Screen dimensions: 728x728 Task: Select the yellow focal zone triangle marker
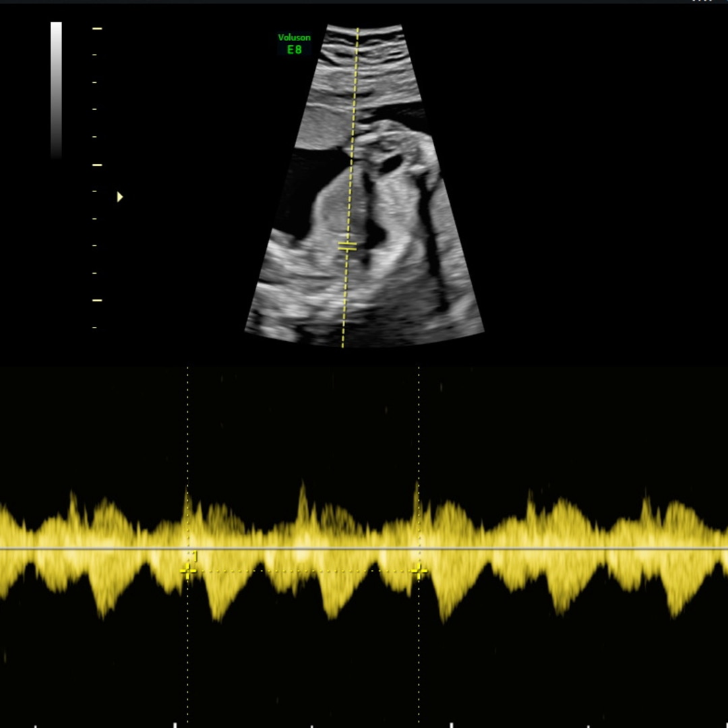point(120,197)
